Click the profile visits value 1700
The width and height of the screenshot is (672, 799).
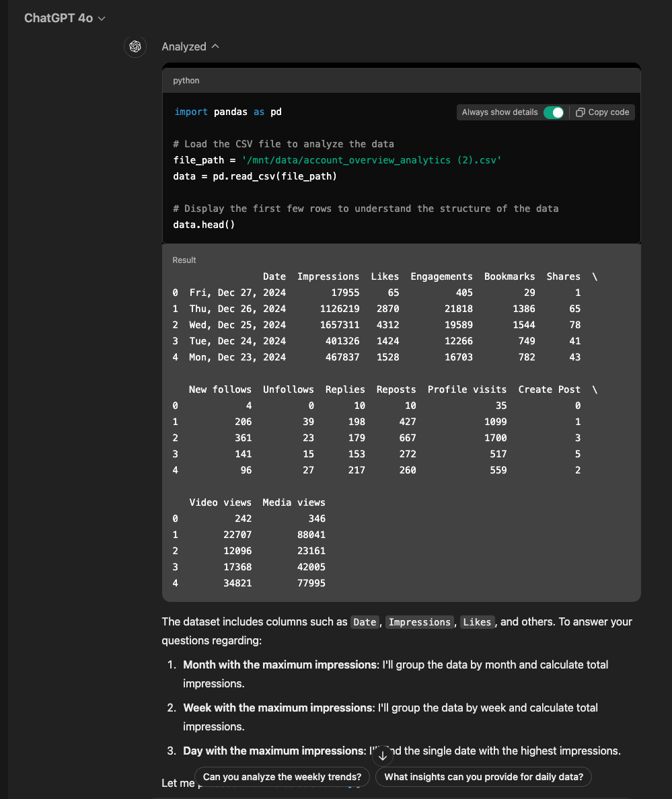pos(495,439)
